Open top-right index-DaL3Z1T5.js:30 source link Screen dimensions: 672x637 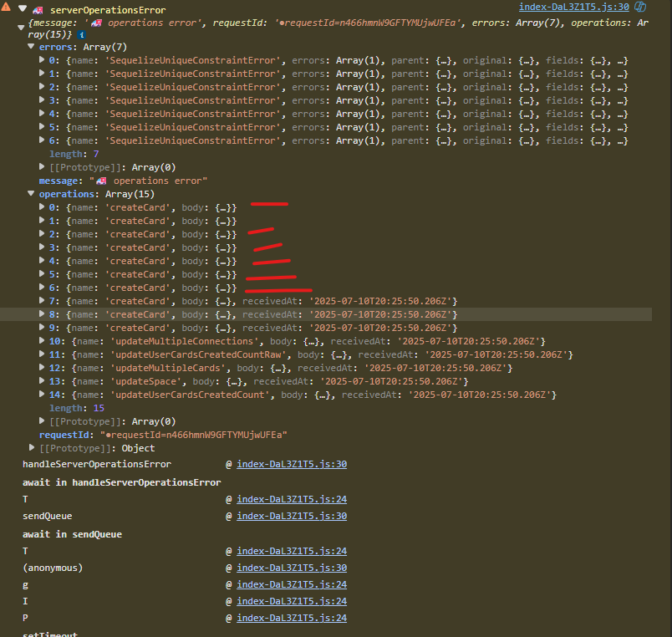pyautogui.click(x=573, y=7)
